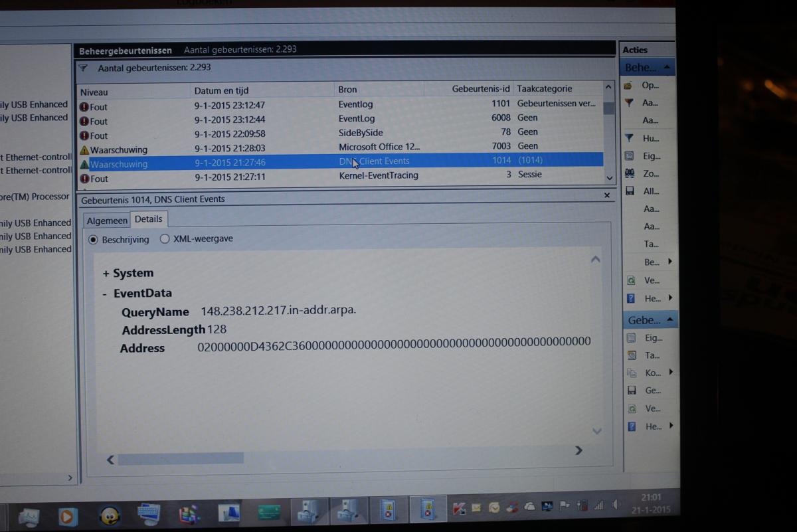The image size is (797, 532).
Task: Click help icon He... under Gebe... section
Action: point(632,426)
